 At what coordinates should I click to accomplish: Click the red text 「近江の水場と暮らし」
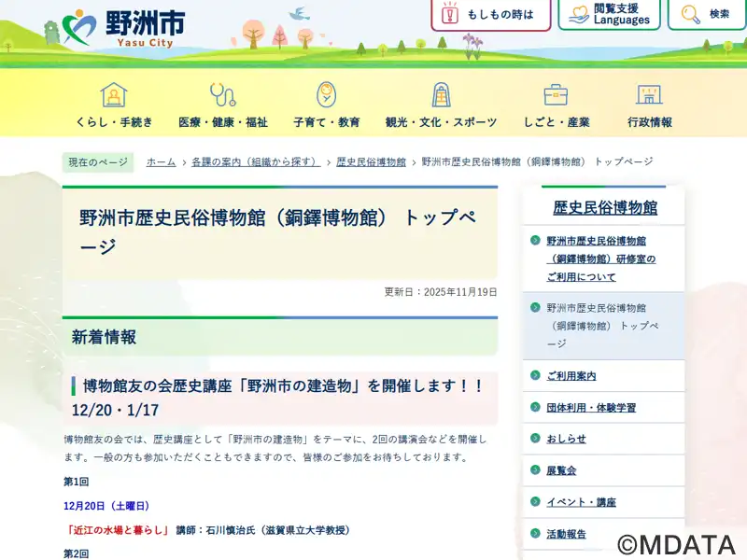pyautogui.click(x=117, y=530)
